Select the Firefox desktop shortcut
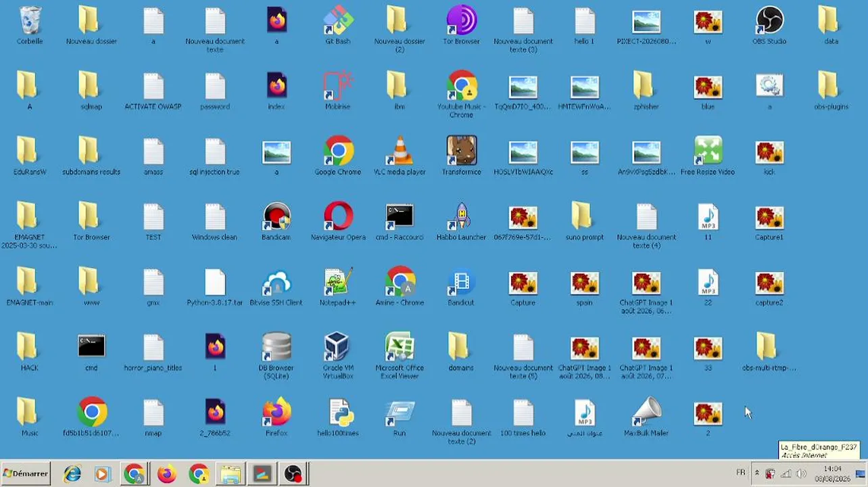Image resolution: width=868 pixels, height=487 pixels. click(x=276, y=418)
